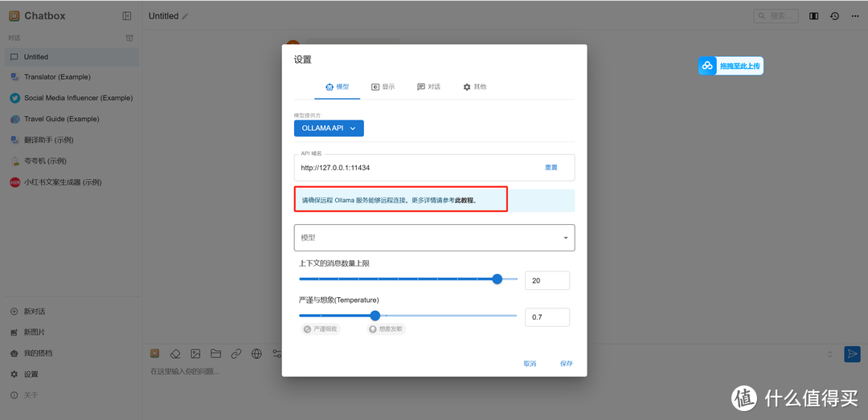Open the three-dot more menu in top bar
Viewport: 868px width, 420px height.
point(855,16)
